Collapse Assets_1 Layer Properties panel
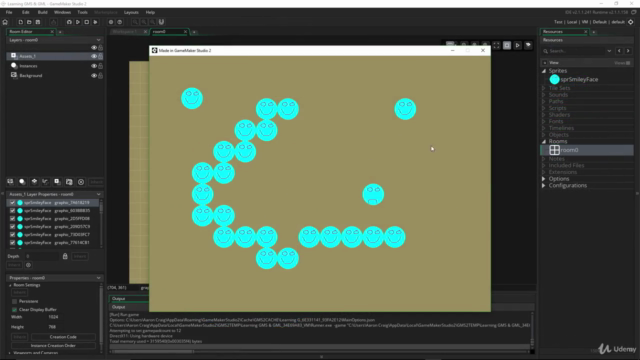The height and width of the screenshot is (360, 640). click(x=98, y=194)
